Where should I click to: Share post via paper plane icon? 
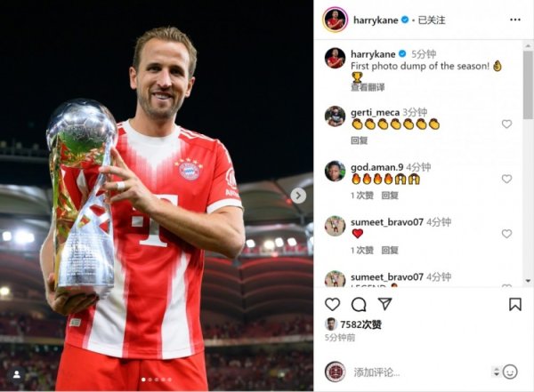[x=384, y=304]
